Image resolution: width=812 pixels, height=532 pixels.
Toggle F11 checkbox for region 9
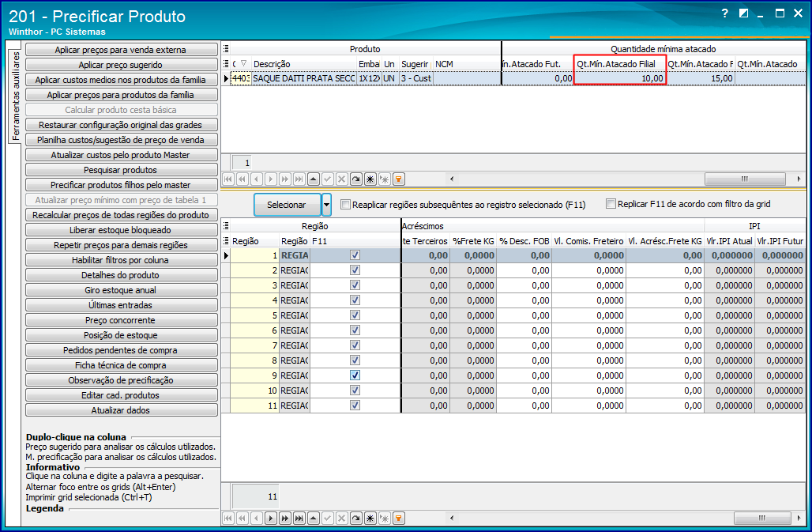[355, 375]
